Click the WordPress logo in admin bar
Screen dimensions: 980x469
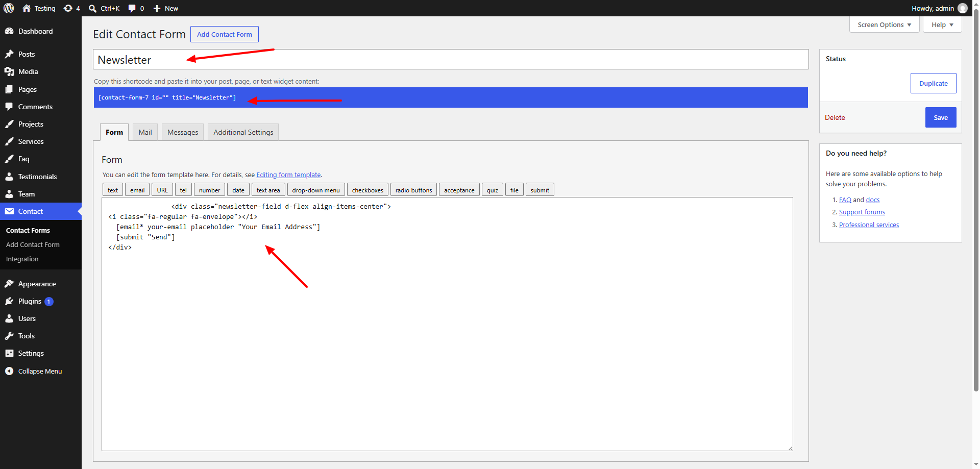click(9, 8)
